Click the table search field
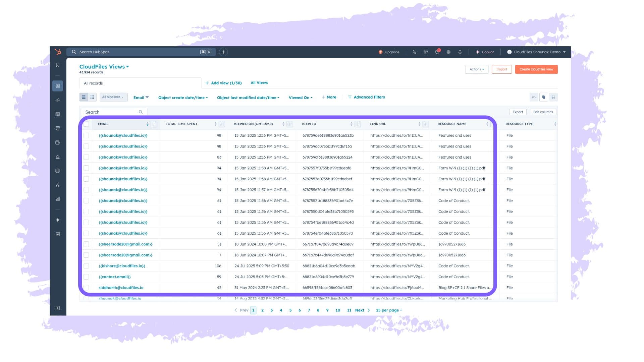 [x=111, y=112]
